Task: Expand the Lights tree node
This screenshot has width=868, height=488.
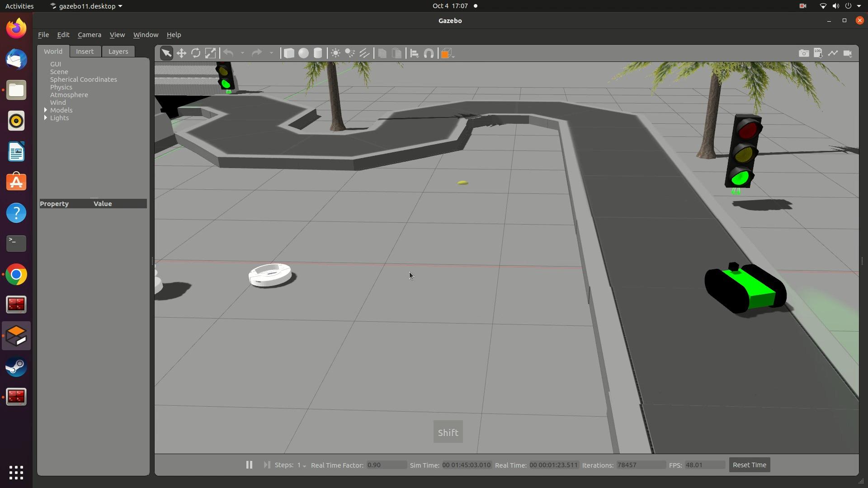Action: [x=46, y=118]
